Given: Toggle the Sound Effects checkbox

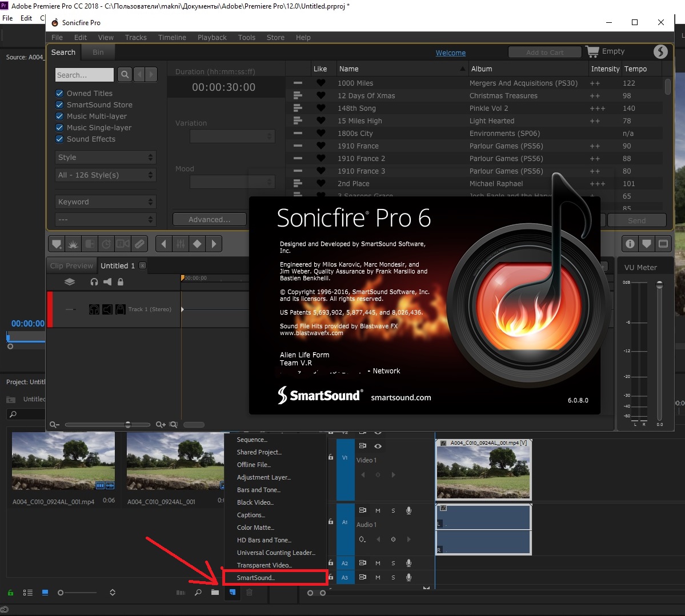Looking at the screenshot, I should click(59, 139).
